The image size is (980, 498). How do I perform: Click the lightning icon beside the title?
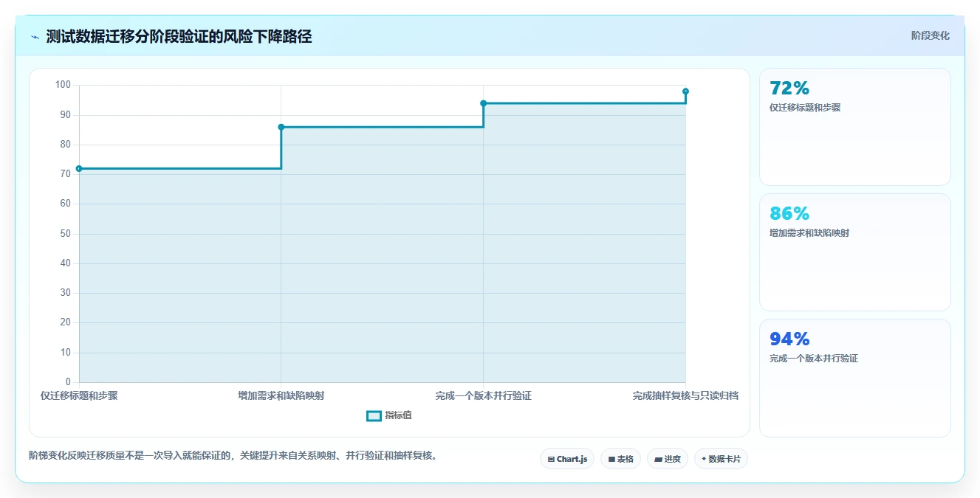(35, 37)
